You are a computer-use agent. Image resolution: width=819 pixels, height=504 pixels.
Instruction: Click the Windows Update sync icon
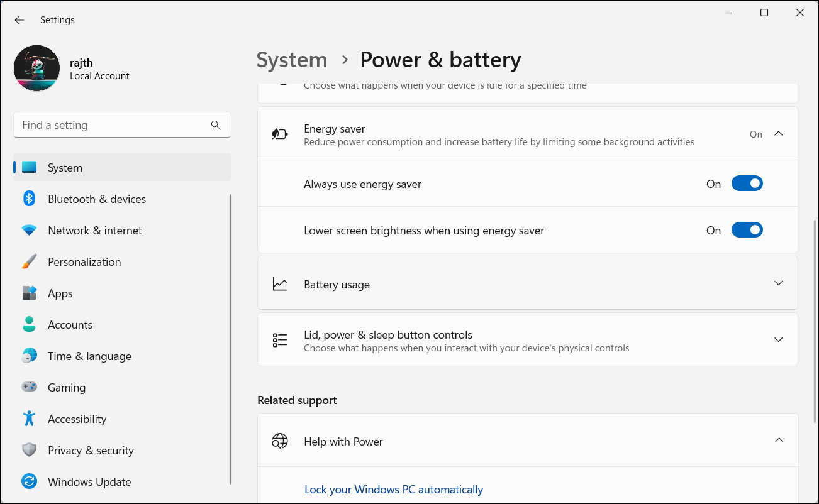(x=29, y=481)
